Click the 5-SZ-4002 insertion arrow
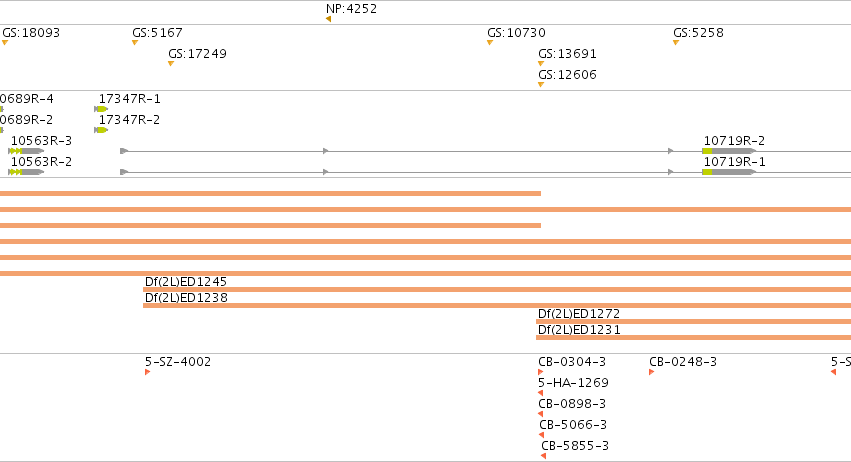The height and width of the screenshot is (462, 851). 148,372
